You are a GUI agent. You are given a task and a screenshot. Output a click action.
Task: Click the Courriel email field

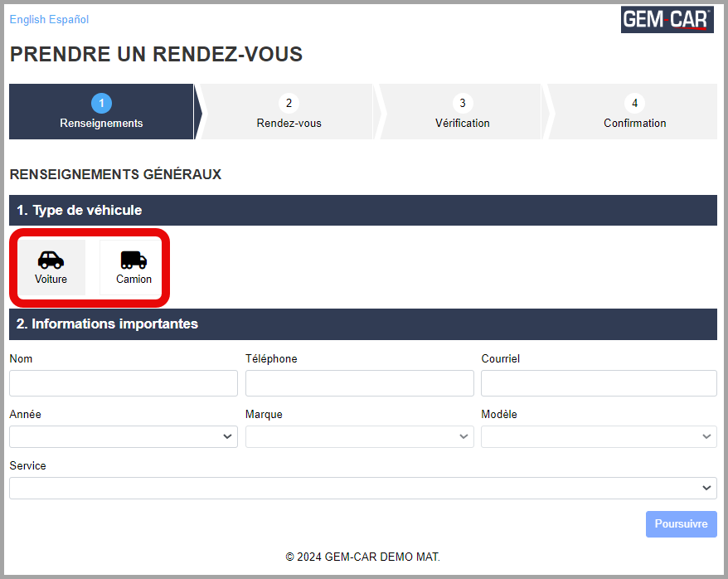coord(599,383)
